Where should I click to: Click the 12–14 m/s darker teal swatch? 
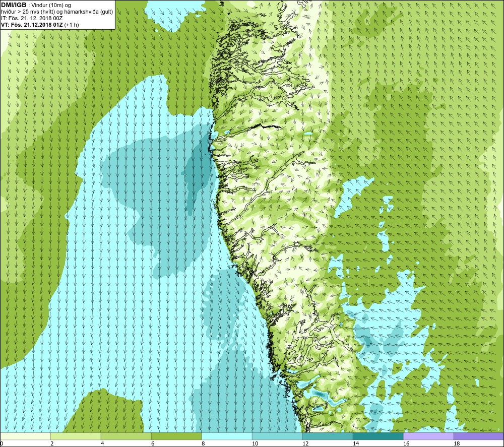pyautogui.click(x=328, y=436)
